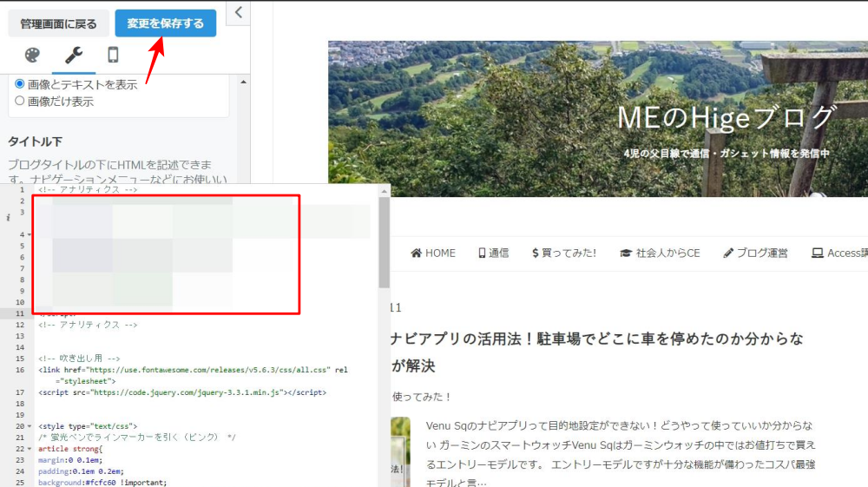
Task: Open ブログ運営 navigation link
Action: click(756, 253)
